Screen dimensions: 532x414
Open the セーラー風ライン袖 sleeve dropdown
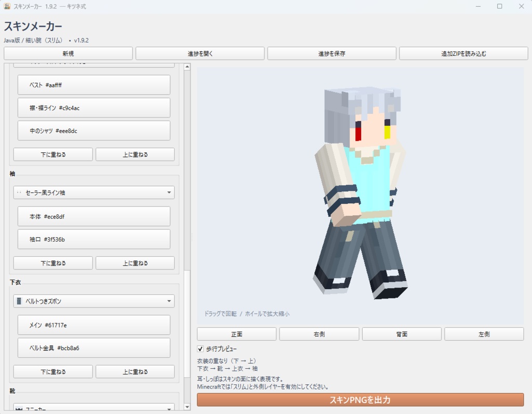click(94, 192)
